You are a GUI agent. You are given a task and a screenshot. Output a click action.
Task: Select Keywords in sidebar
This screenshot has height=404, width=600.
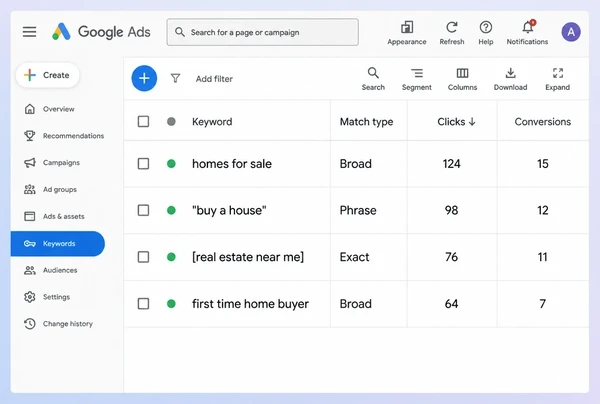(58, 244)
